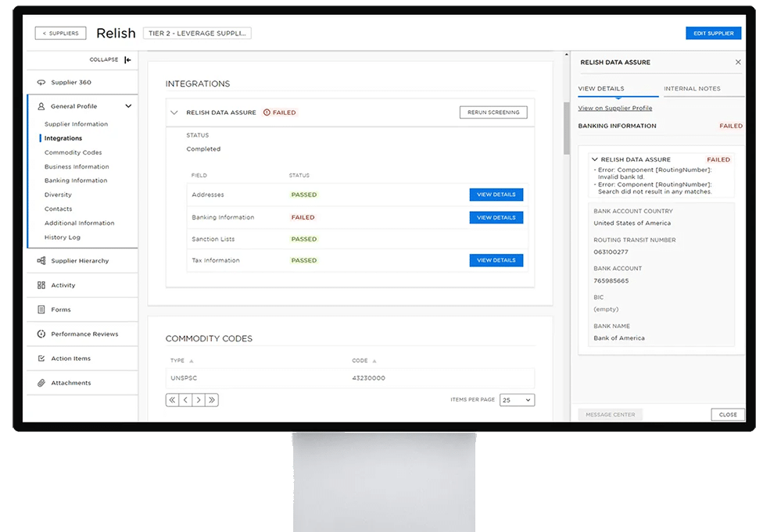The width and height of the screenshot is (763, 532).
Task: Open Commodity Codes in sidebar
Action: [x=73, y=152]
